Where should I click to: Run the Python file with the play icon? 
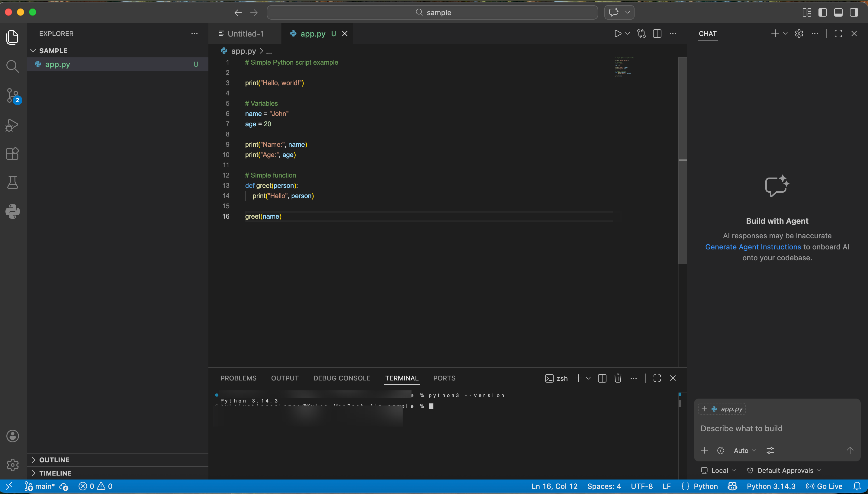[x=618, y=34]
